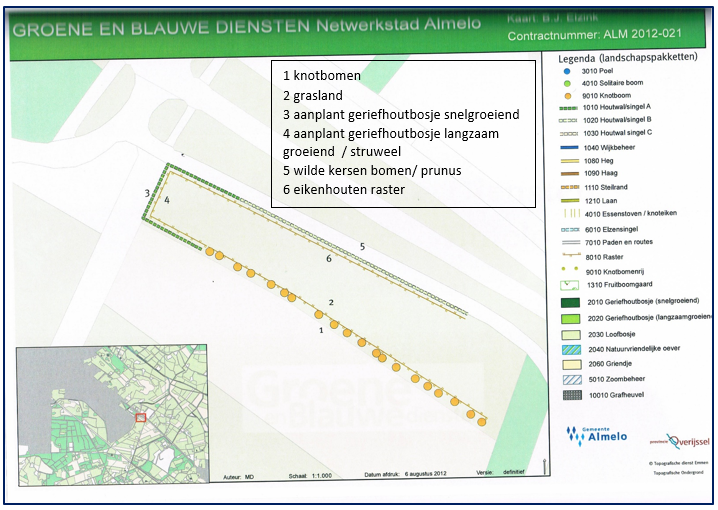Click the "Auteur: MD" footer text

238,477
